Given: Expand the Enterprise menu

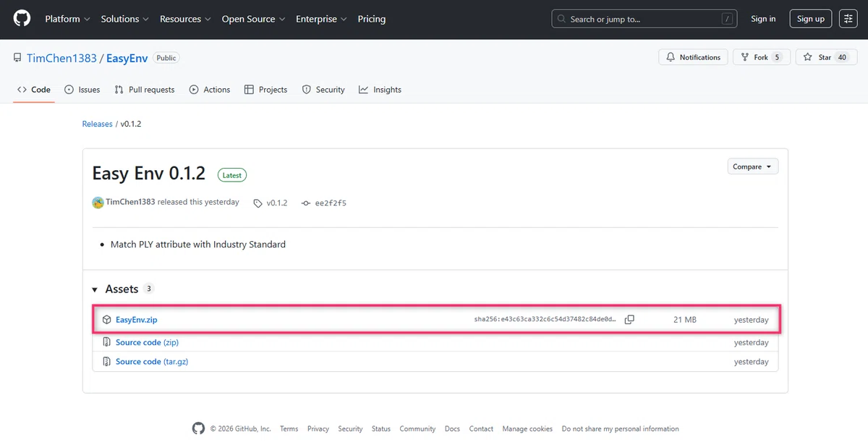Looking at the screenshot, I should point(321,19).
